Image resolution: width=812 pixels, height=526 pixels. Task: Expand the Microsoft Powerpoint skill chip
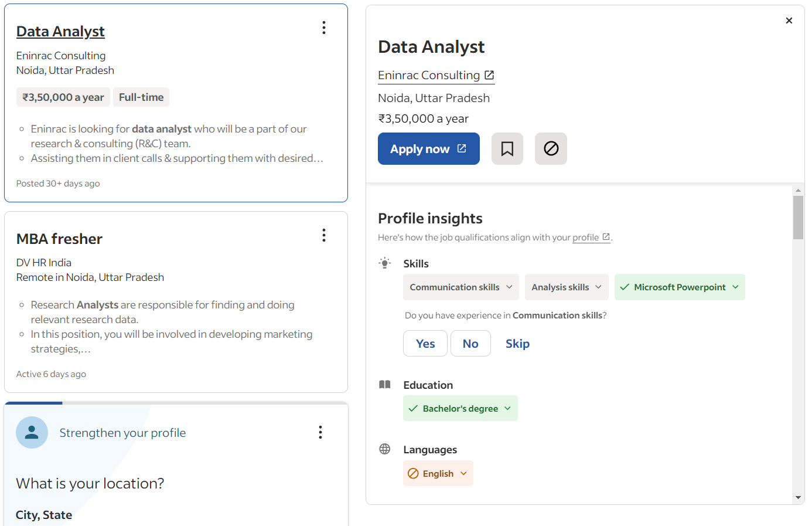pyautogui.click(x=680, y=287)
